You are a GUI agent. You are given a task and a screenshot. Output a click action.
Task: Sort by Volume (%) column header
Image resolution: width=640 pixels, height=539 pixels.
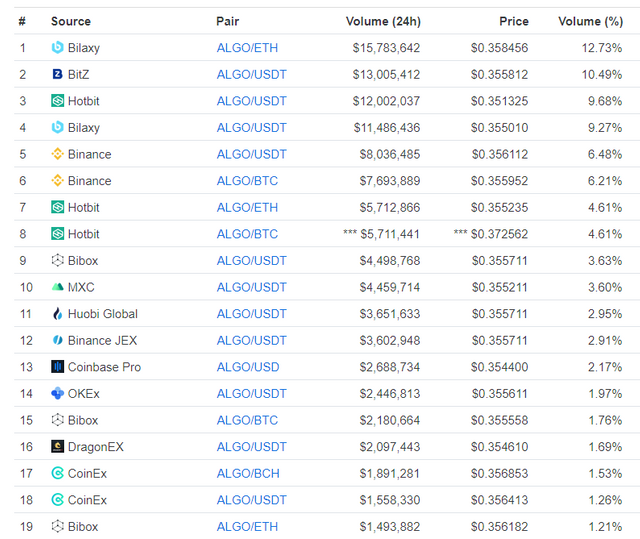[x=590, y=21]
